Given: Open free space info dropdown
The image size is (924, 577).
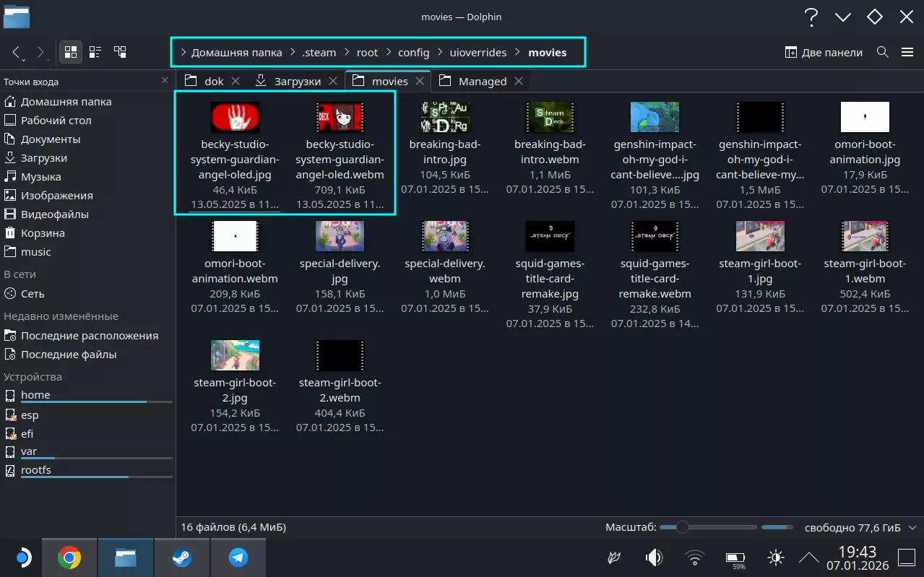Looking at the screenshot, I should coord(912,527).
